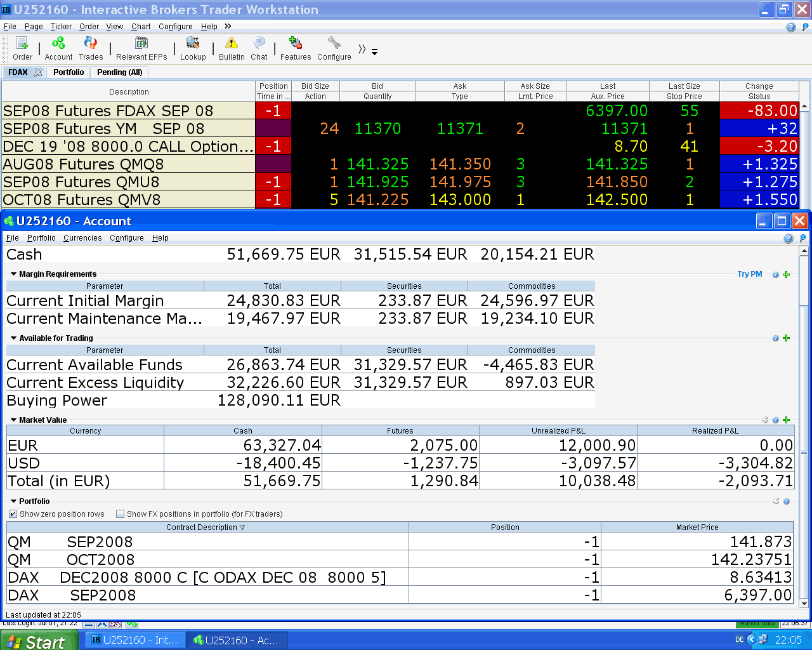Click ask price 143.000 for QMV8

click(460, 199)
